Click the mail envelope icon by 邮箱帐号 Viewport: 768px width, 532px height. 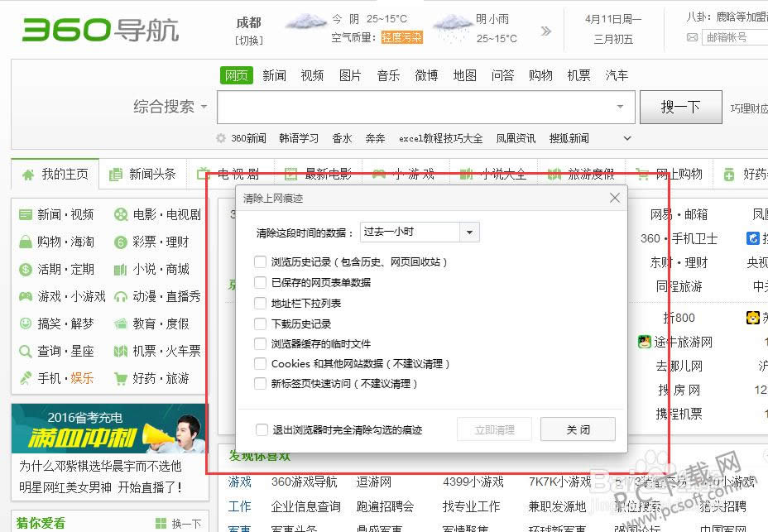[x=692, y=37]
